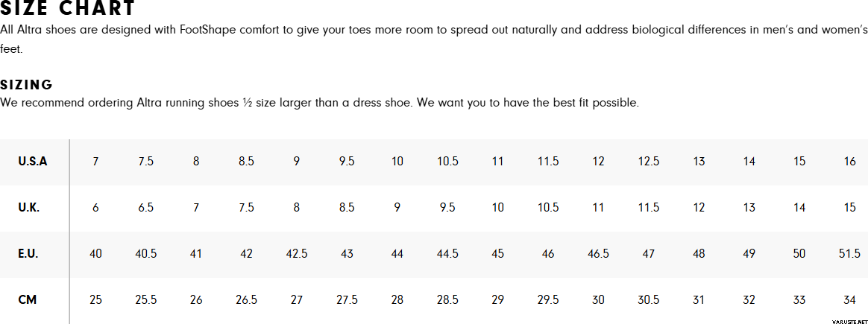Select E.U. size 44.5 cell
Screen dimensions: 868x324
coord(447,254)
